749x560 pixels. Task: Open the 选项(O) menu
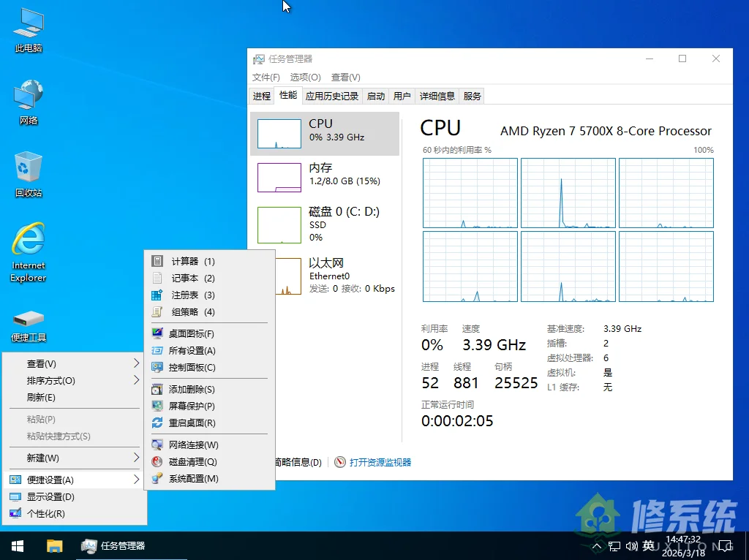(x=305, y=77)
